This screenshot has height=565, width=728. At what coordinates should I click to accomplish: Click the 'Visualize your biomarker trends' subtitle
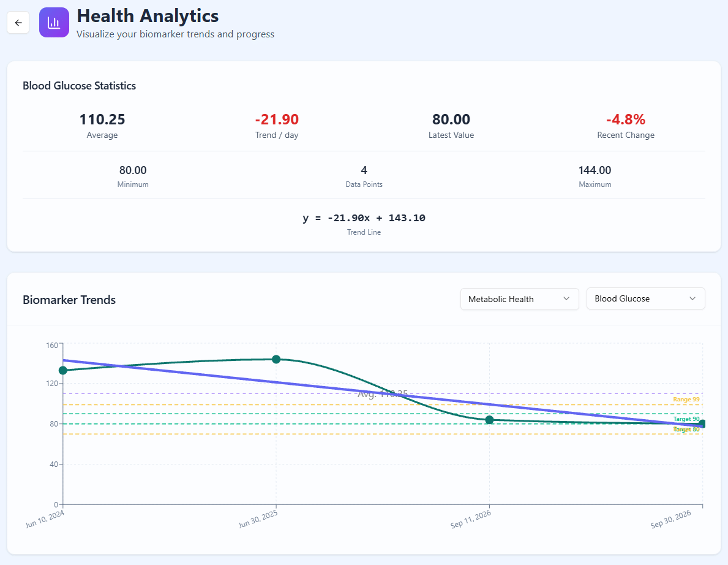click(x=176, y=34)
